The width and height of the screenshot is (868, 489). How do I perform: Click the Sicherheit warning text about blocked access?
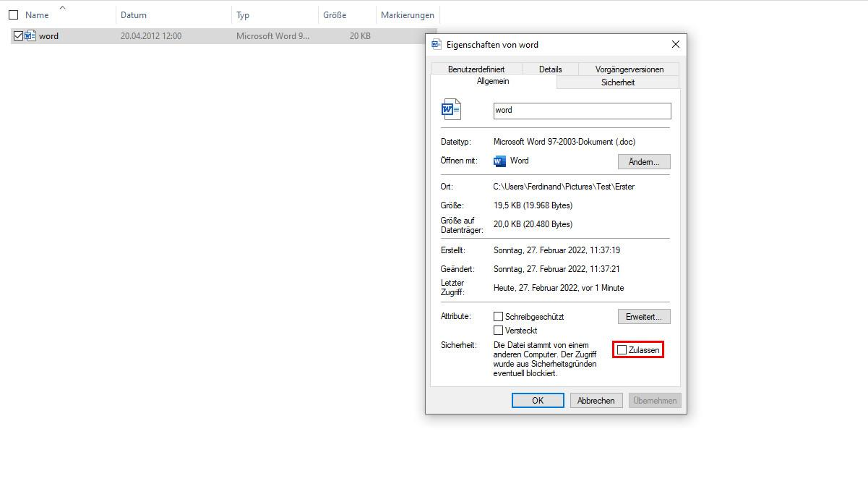click(545, 360)
